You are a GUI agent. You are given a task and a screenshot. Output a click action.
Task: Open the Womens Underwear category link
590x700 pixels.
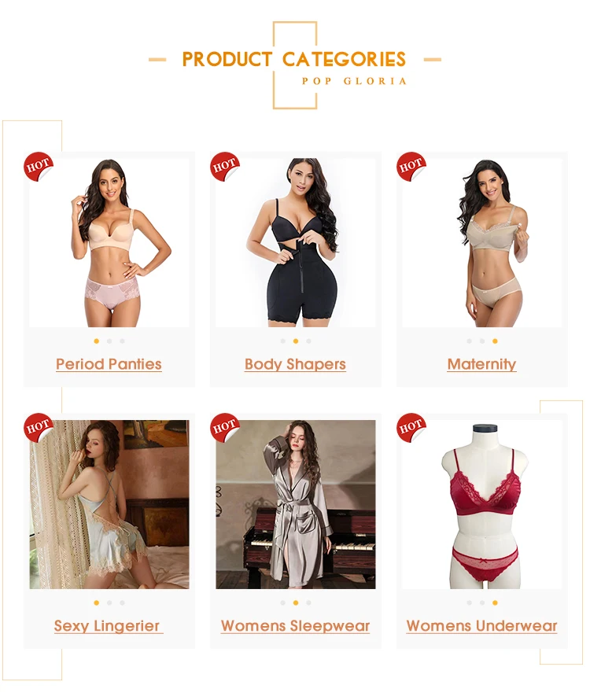482,626
